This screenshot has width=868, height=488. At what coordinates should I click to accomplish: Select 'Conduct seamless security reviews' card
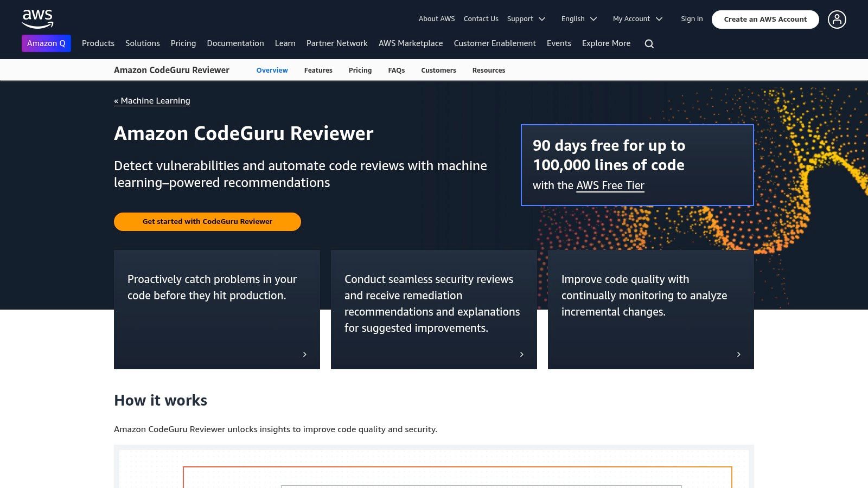(434, 310)
